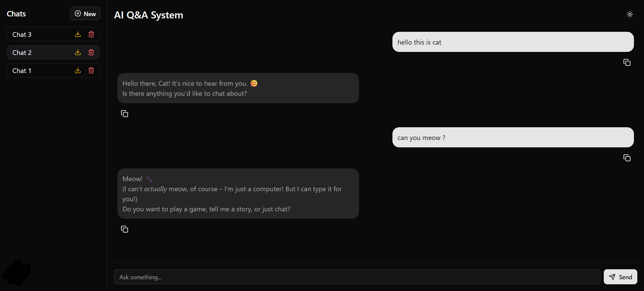Download Chat 2 conversation
This screenshot has width=644, height=291.
(x=78, y=52)
